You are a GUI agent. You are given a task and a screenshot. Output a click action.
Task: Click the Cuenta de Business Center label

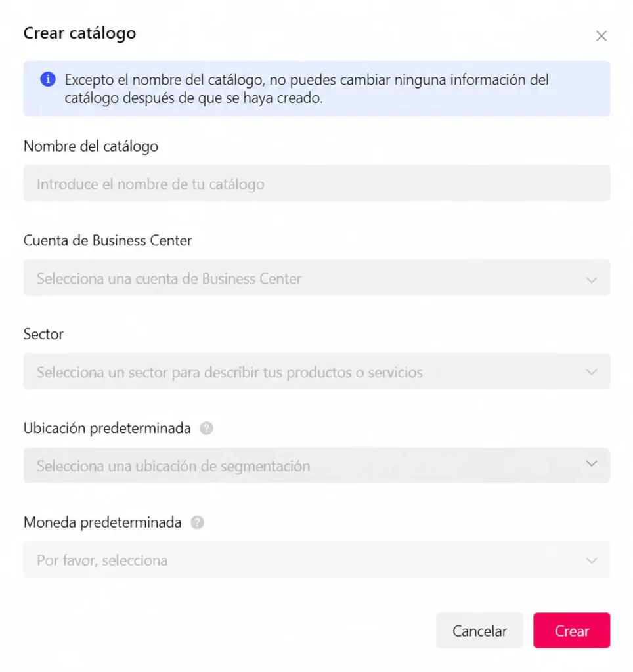[108, 240]
